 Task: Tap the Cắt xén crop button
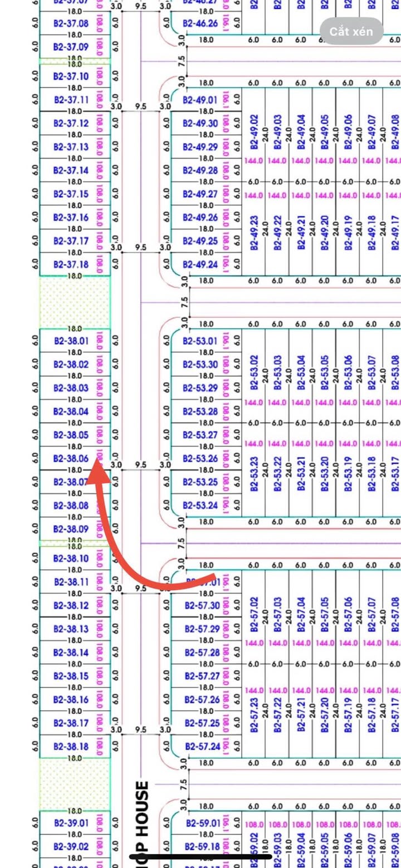click(351, 31)
